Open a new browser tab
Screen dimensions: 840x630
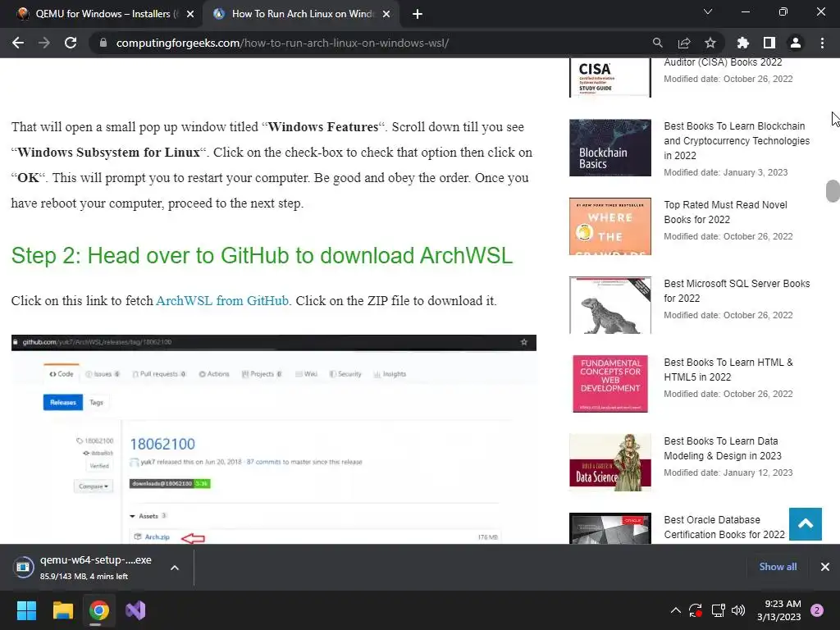(x=418, y=14)
